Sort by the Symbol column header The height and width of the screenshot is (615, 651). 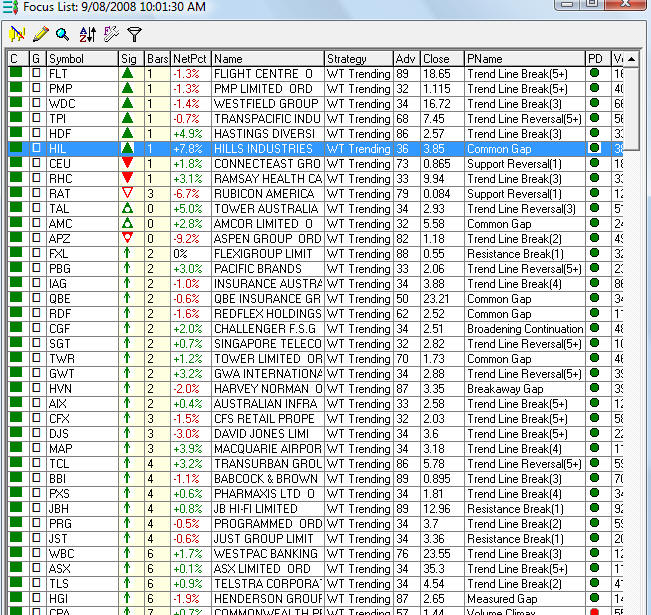[x=82, y=59]
